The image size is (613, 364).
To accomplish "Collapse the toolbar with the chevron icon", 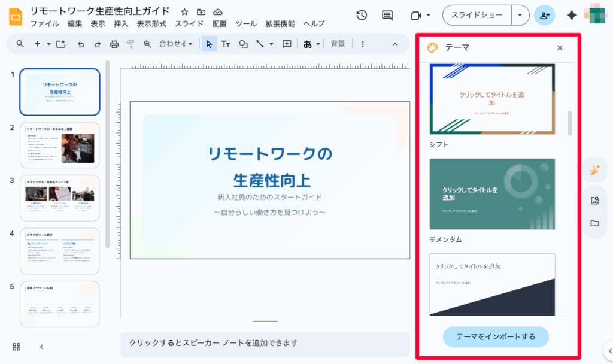I will [394, 44].
